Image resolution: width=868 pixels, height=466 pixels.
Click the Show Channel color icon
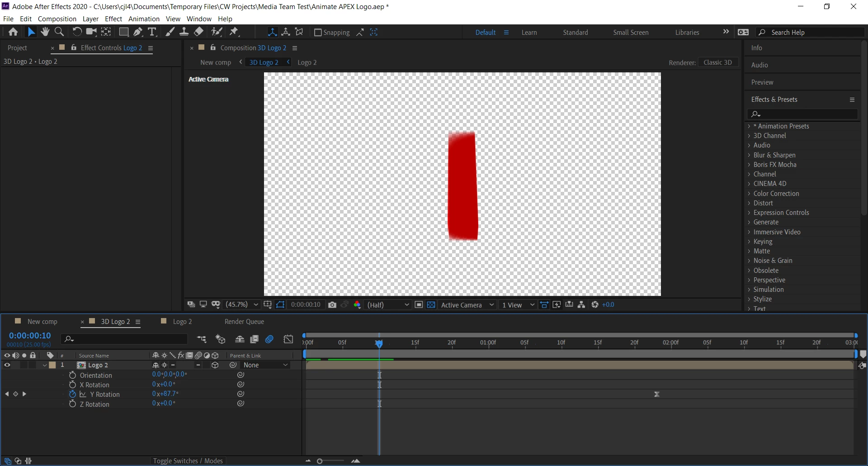[x=357, y=305]
